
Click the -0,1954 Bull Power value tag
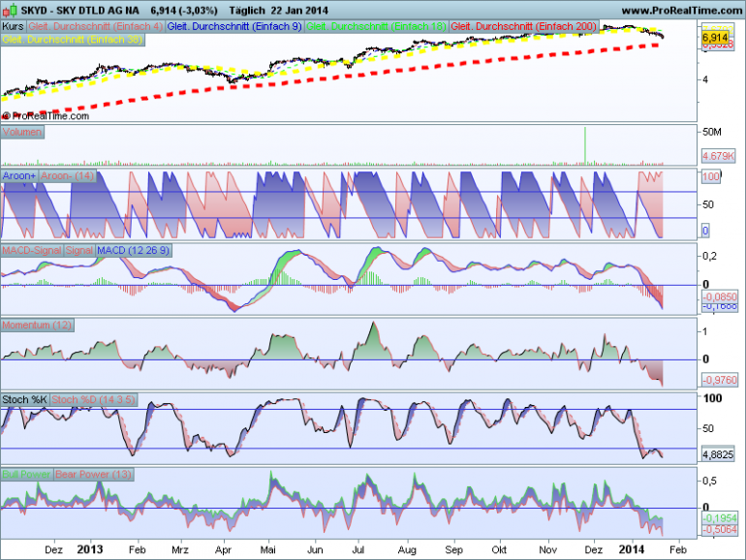[x=720, y=518]
